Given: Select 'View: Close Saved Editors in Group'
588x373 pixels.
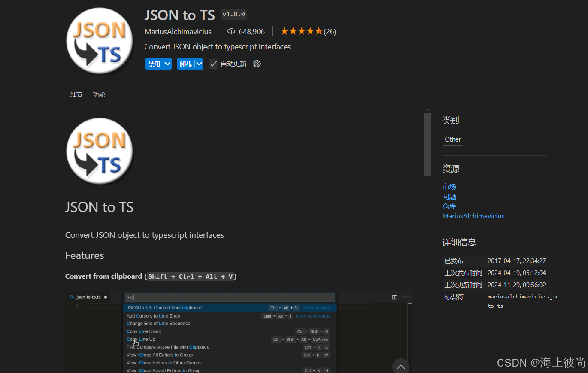Looking at the screenshot, I should point(230,370).
